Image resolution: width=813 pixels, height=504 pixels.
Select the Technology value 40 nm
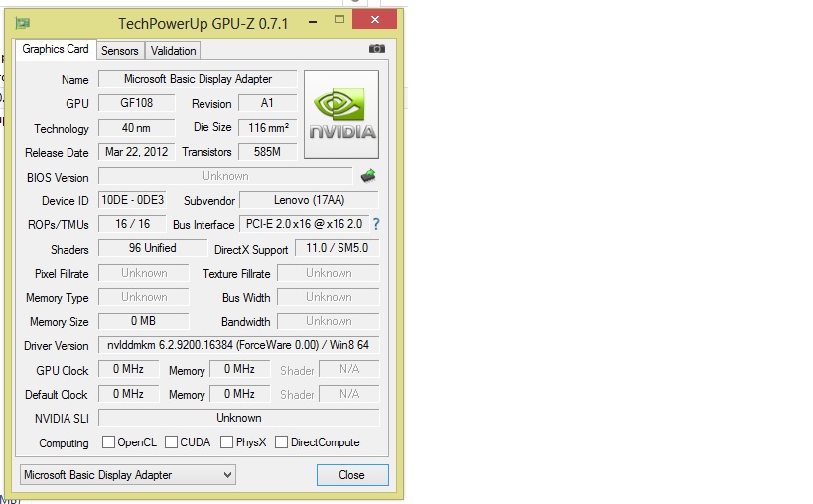click(136, 127)
